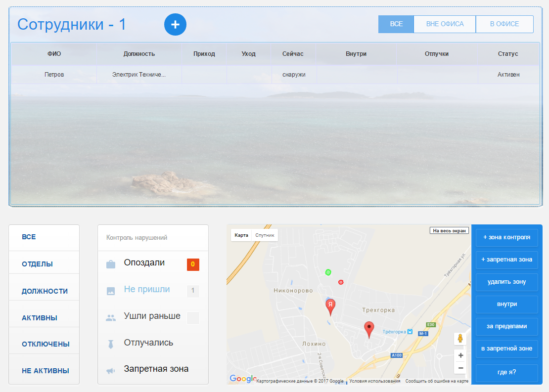Open the ДОЛЖНОСТИ sidebar filter
549x392 pixels.
pyautogui.click(x=45, y=291)
